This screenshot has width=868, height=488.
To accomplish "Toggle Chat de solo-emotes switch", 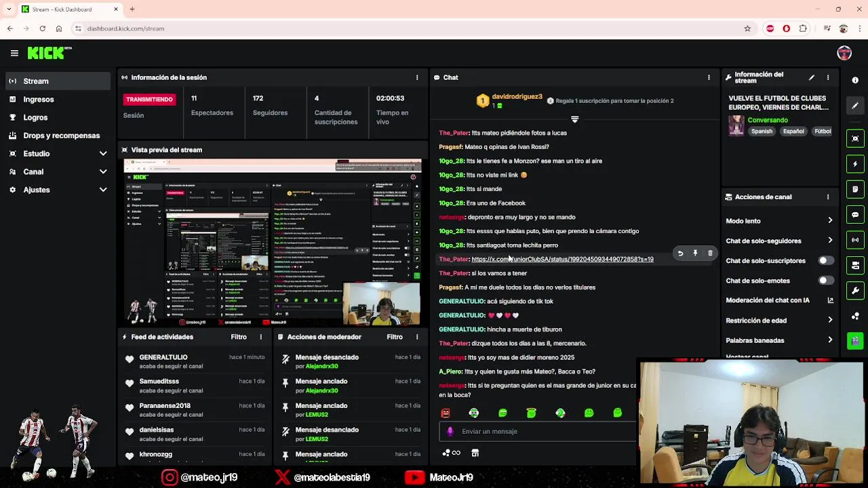I will (825, 281).
